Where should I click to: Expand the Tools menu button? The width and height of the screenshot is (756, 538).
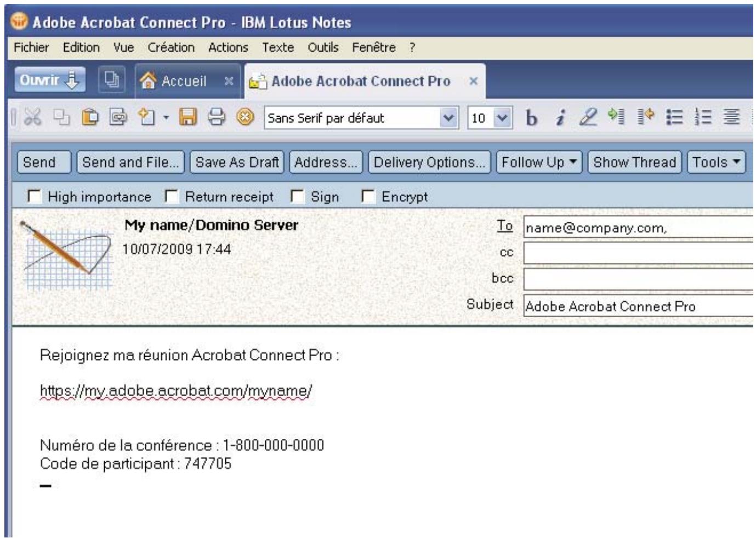tap(716, 163)
